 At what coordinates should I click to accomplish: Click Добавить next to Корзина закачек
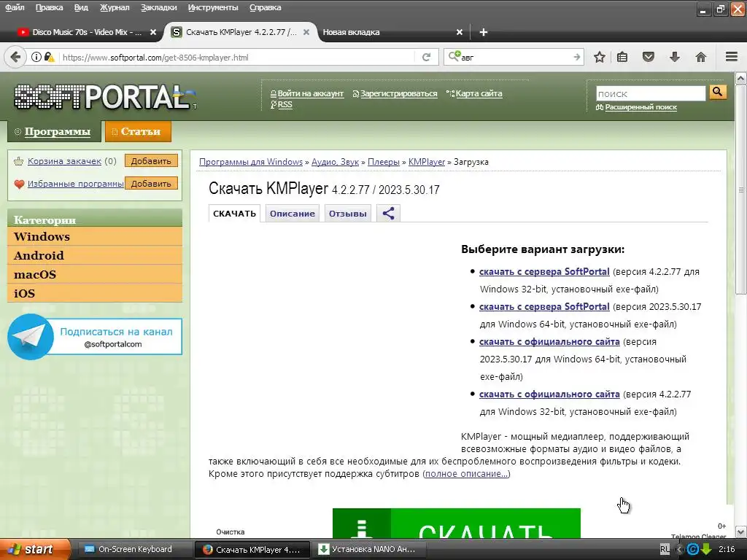pyautogui.click(x=151, y=161)
